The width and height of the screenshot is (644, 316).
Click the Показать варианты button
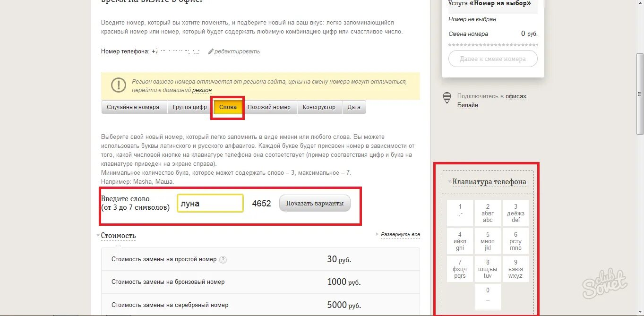coord(315,203)
